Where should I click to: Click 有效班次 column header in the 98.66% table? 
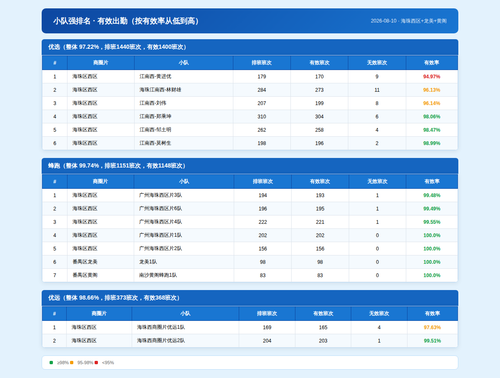(x=323, y=313)
